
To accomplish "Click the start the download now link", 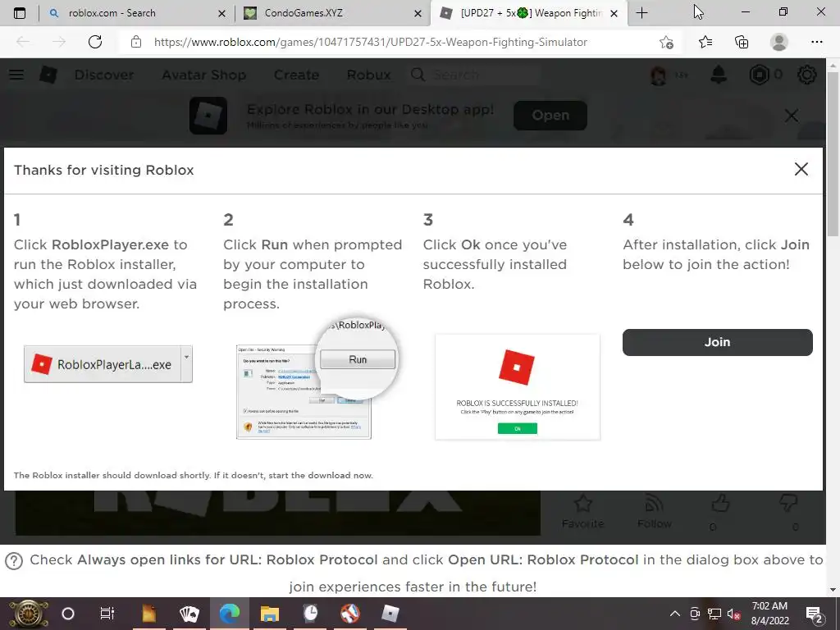I will tap(319, 475).
